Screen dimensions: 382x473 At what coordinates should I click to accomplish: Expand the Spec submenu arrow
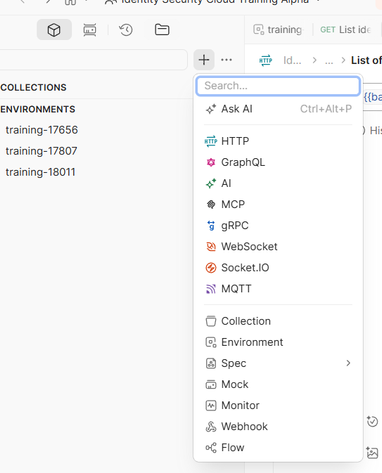tap(348, 363)
